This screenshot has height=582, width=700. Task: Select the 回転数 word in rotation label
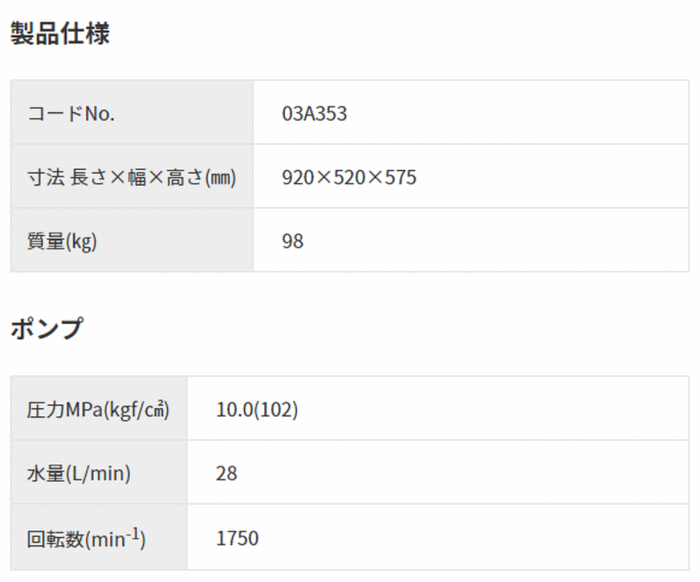click(x=54, y=538)
